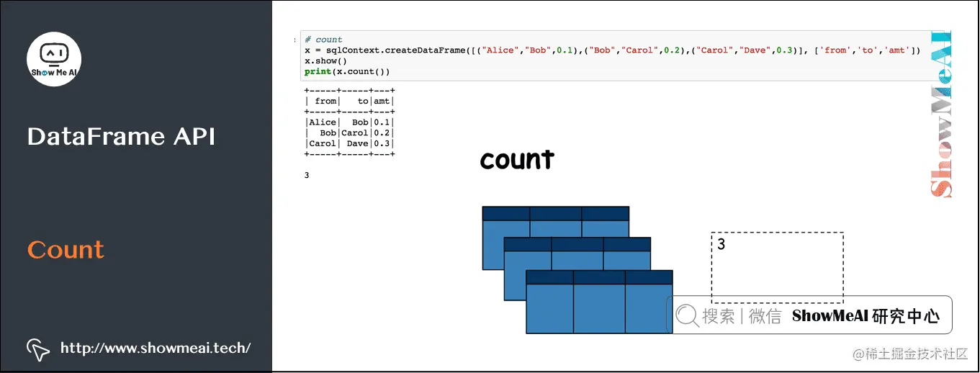Click the "0.2" amount cell

pos(381,133)
